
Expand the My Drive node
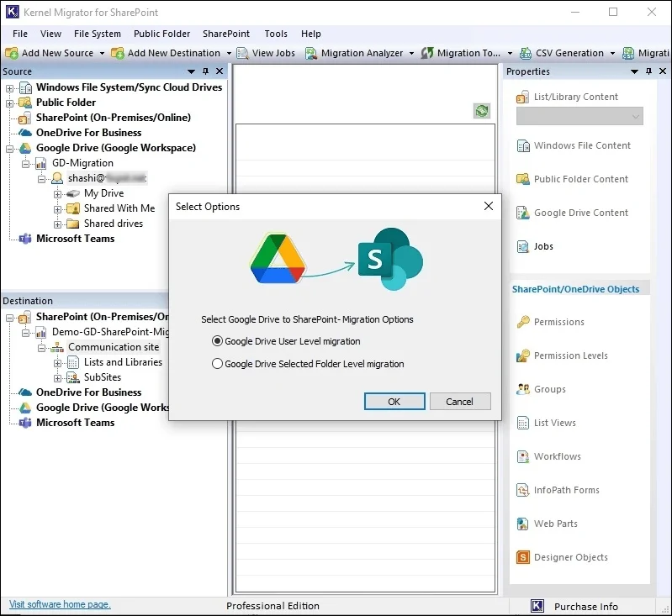[x=57, y=194]
